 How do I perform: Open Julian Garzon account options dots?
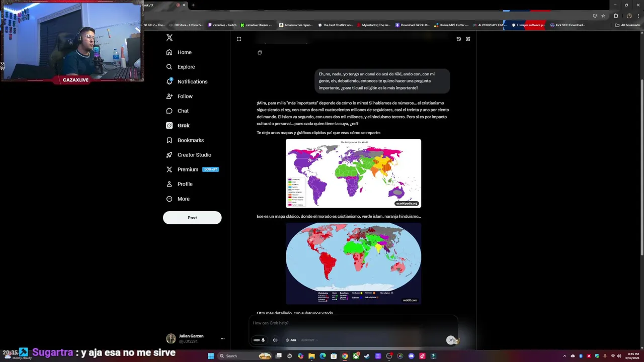click(x=222, y=338)
